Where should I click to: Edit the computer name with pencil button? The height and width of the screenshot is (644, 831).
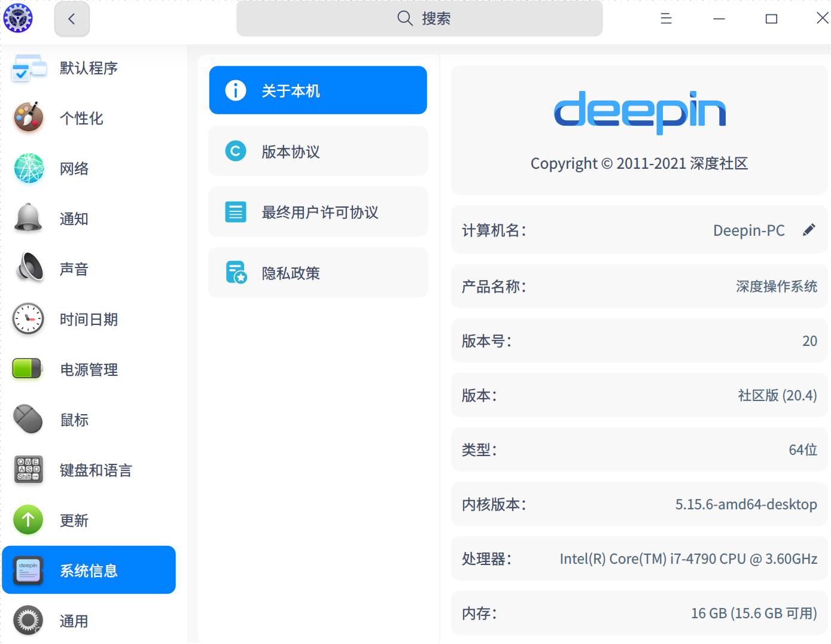point(809,230)
